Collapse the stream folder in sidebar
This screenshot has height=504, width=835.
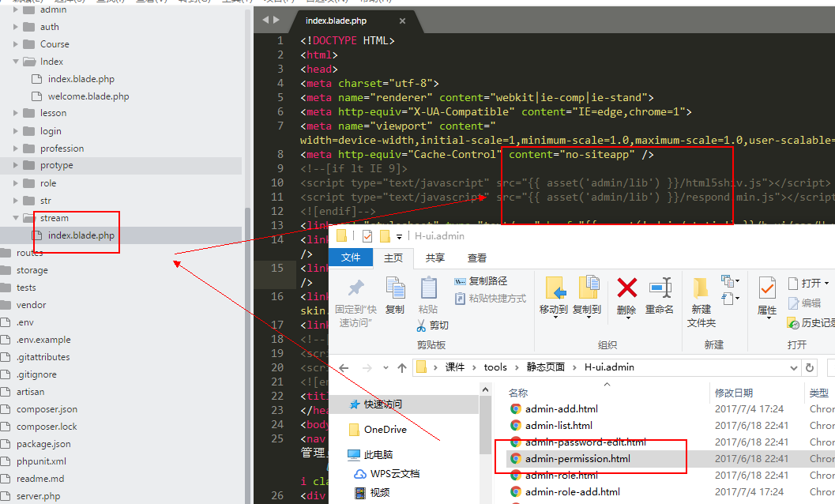16,218
